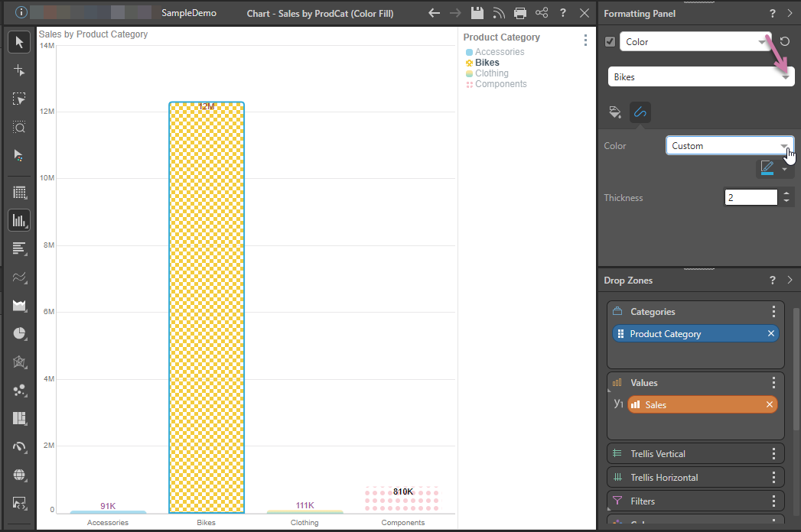Click the Thickness value input field
This screenshot has width=801, height=532.
(x=751, y=198)
